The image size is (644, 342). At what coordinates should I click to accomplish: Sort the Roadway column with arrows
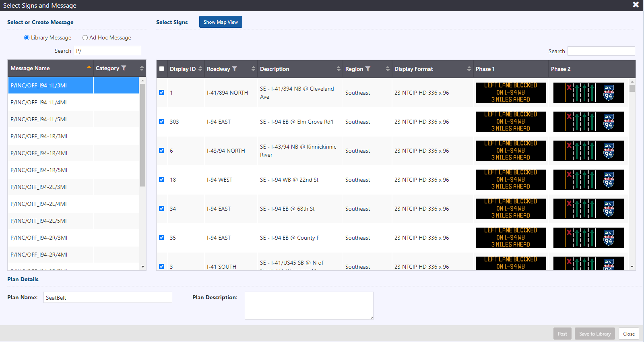(x=253, y=69)
